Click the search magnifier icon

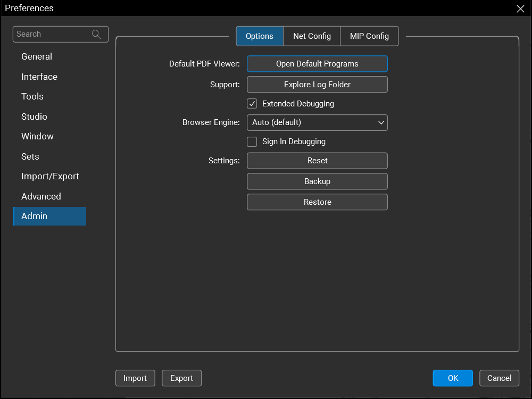(x=96, y=34)
